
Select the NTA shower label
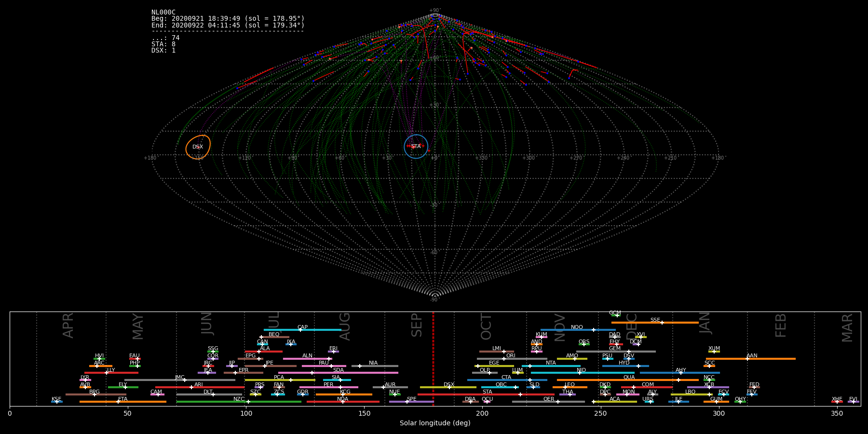coord(551,363)
